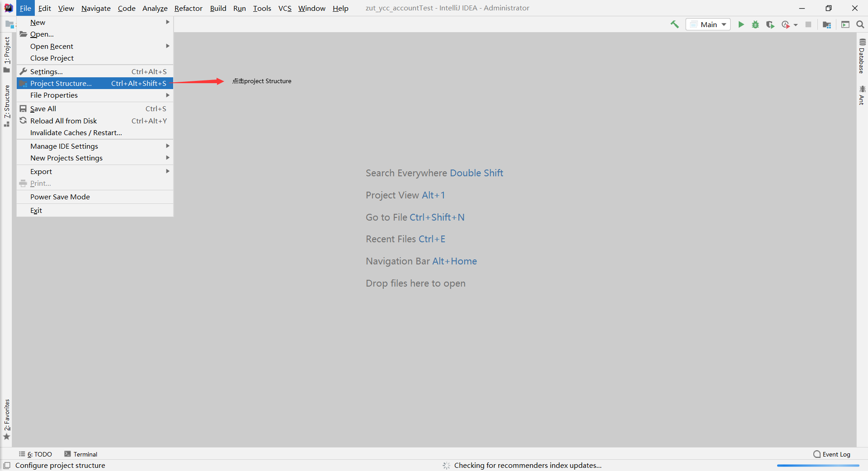This screenshot has height=471, width=868.
Task: Open the Build menu
Action: [x=218, y=8]
